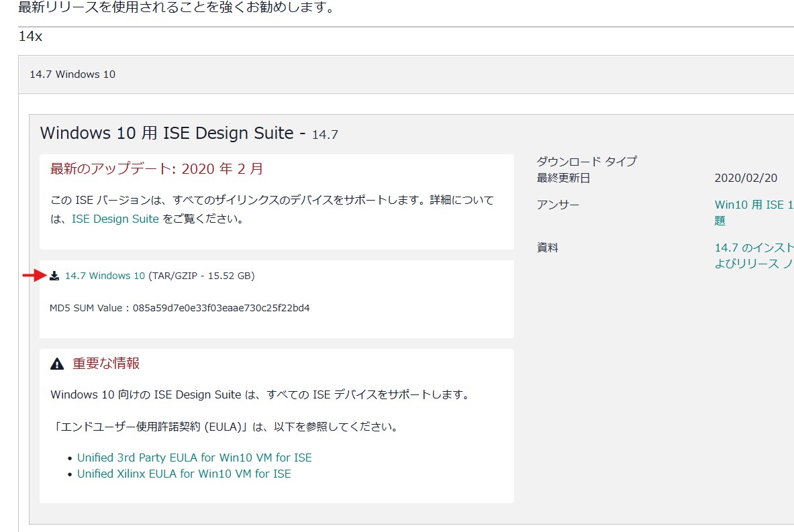Click the MD5 SUM Value text

180,308
